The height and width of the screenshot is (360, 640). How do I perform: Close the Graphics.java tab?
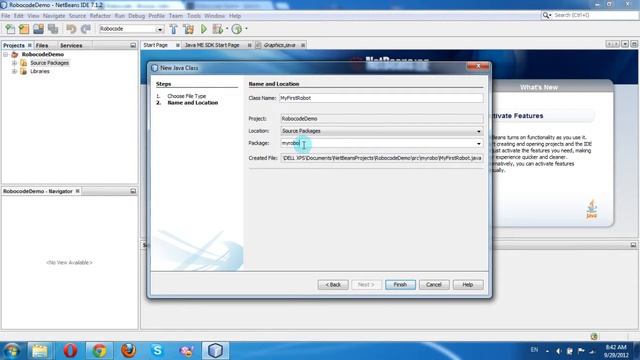pos(303,45)
